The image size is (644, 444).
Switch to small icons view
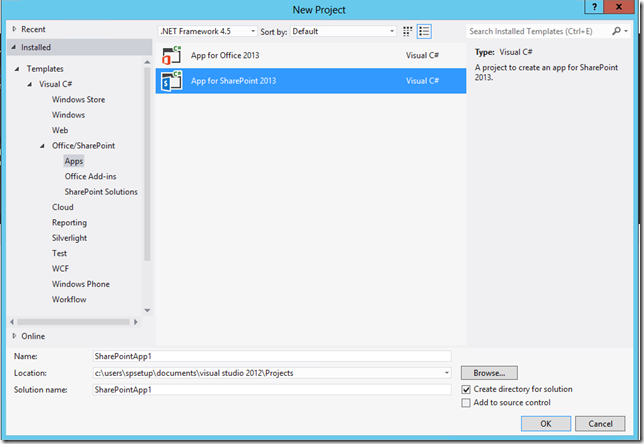coord(407,31)
